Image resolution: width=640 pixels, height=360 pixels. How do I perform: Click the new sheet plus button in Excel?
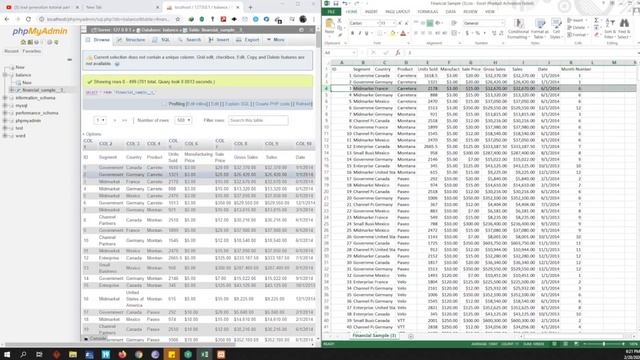tap(411, 336)
